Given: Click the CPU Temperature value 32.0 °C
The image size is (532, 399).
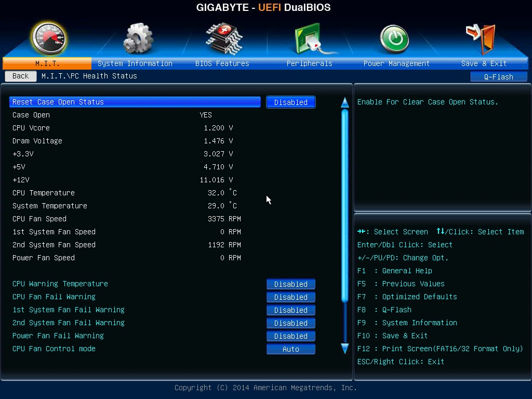Looking at the screenshot, I should [222, 193].
